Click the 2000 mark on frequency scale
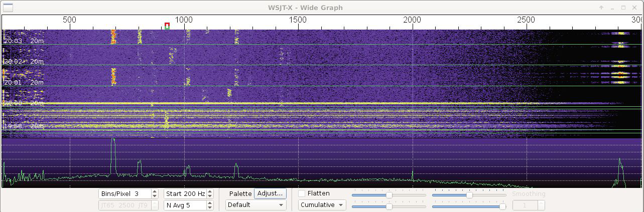Viewport: 644px width, 212px height. pos(412,20)
